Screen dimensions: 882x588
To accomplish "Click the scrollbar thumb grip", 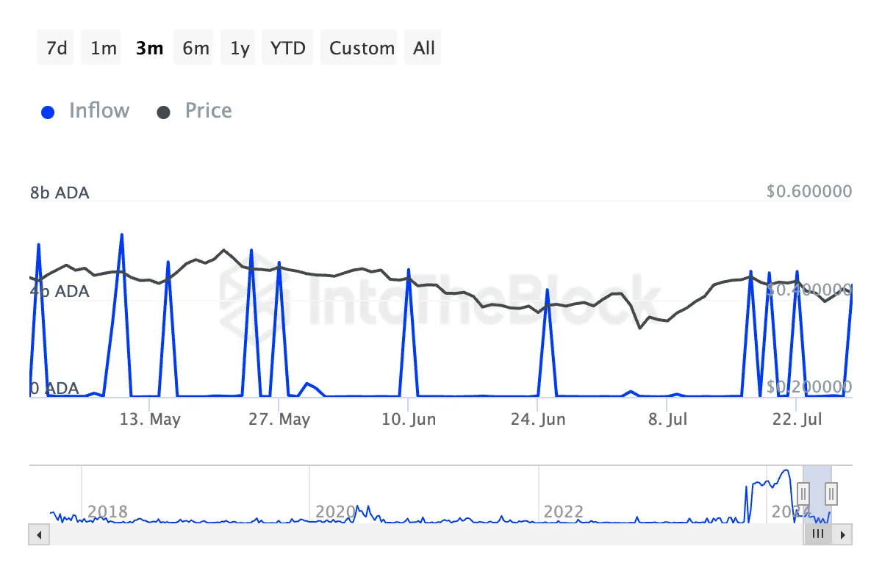I will pyautogui.click(x=818, y=534).
